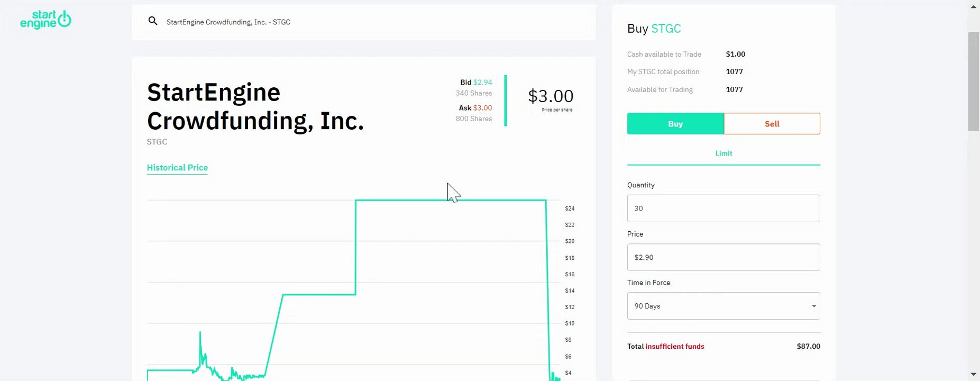Open the Limit order tab

click(x=723, y=153)
